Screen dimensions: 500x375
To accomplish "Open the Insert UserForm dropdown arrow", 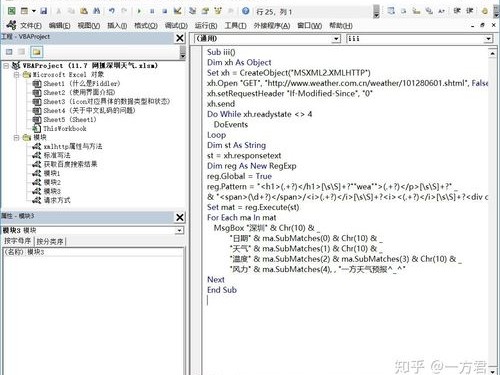I will click(x=34, y=11).
